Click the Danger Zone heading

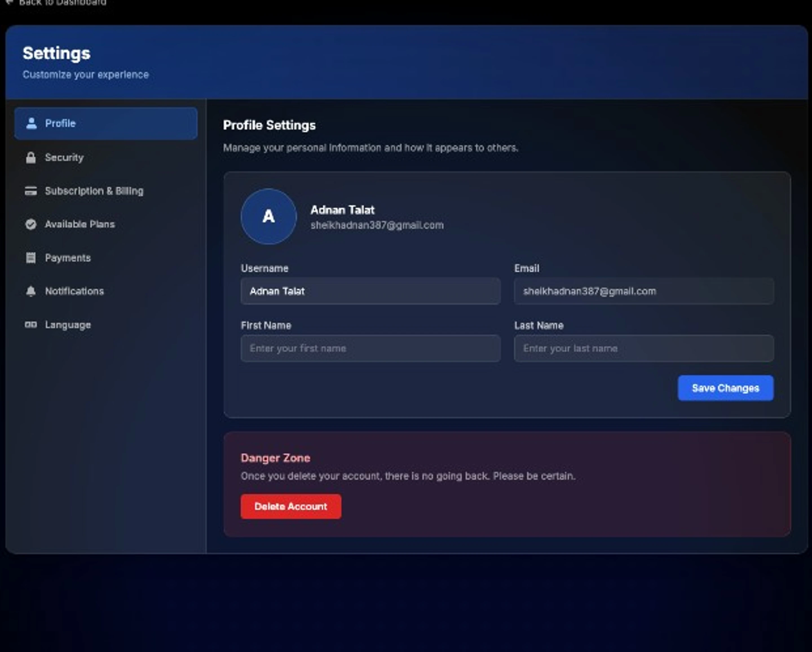(276, 458)
